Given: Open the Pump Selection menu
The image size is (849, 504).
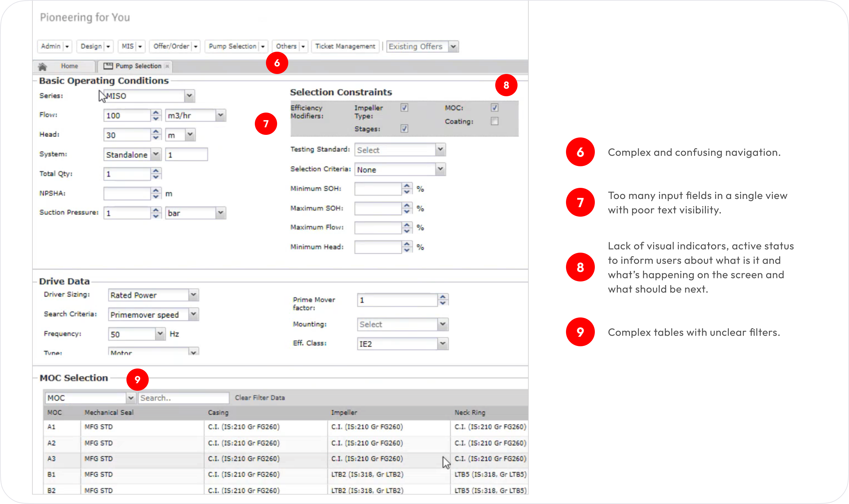Looking at the screenshot, I should click(x=233, y=46).
